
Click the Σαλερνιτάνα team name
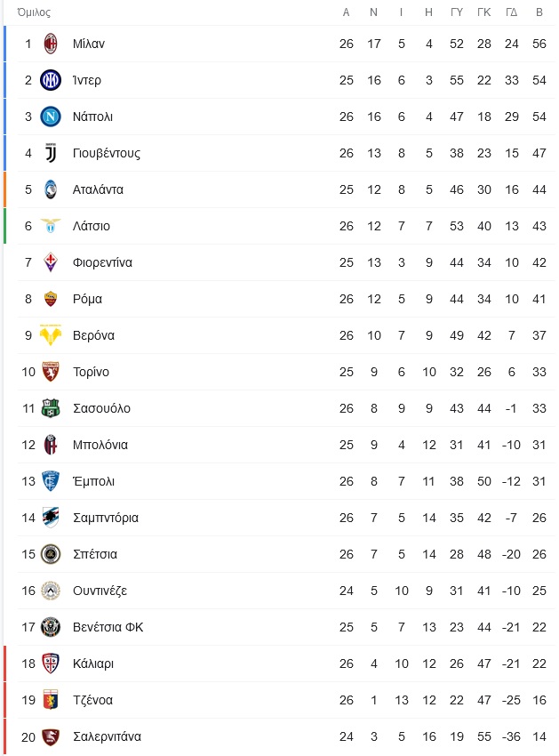tap(107, 736)
